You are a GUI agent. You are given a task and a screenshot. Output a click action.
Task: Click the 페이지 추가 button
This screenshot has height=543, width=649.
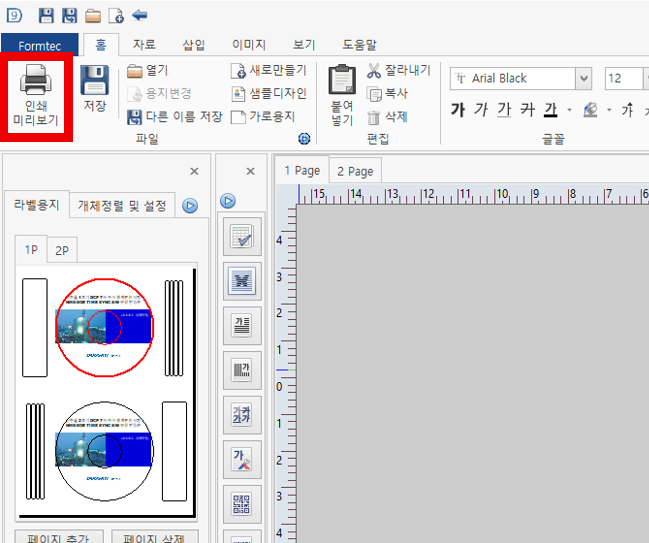56,537
